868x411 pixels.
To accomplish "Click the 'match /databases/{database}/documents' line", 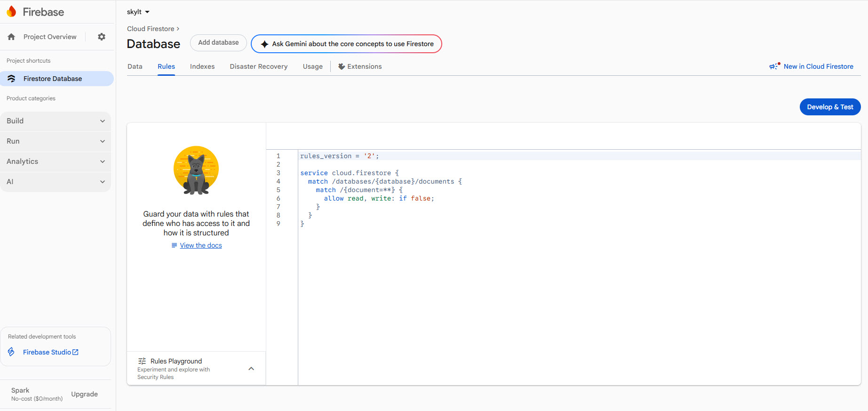I will point(385,181).
